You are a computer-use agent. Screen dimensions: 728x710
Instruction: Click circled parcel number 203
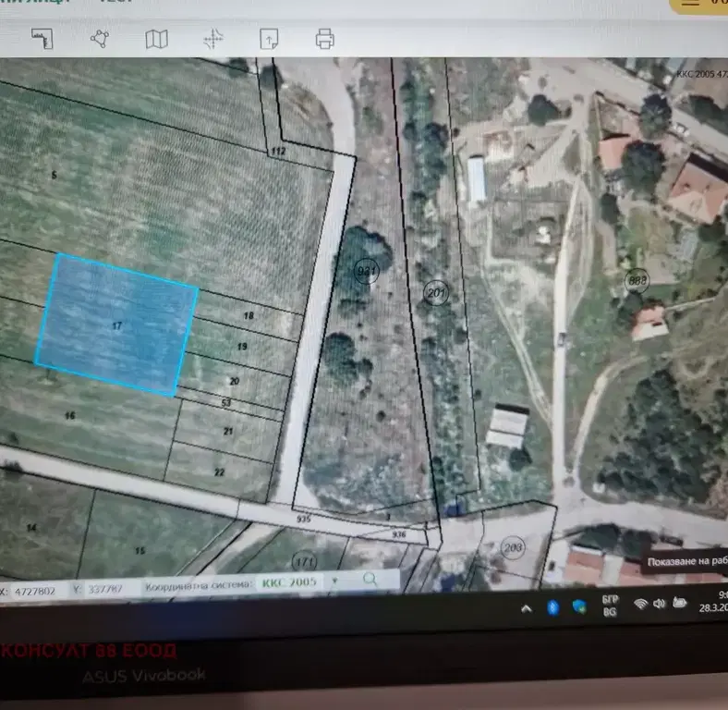(x=513, y=547)
